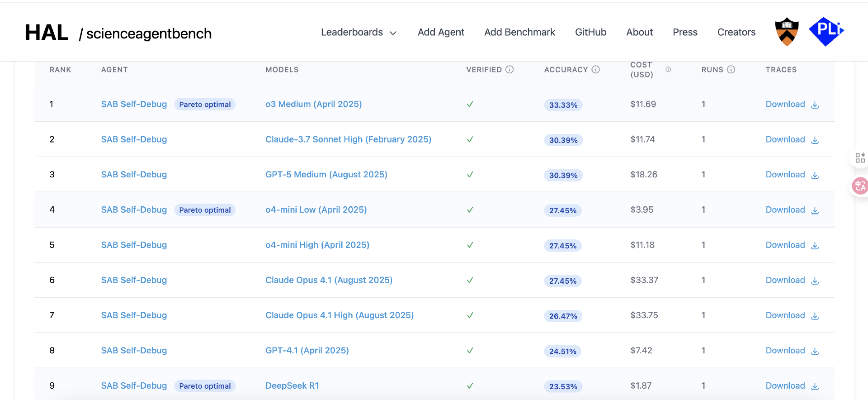Click download icon for Claude-3.7 Sonnet row
868x400 pixels.
[815, 140]
